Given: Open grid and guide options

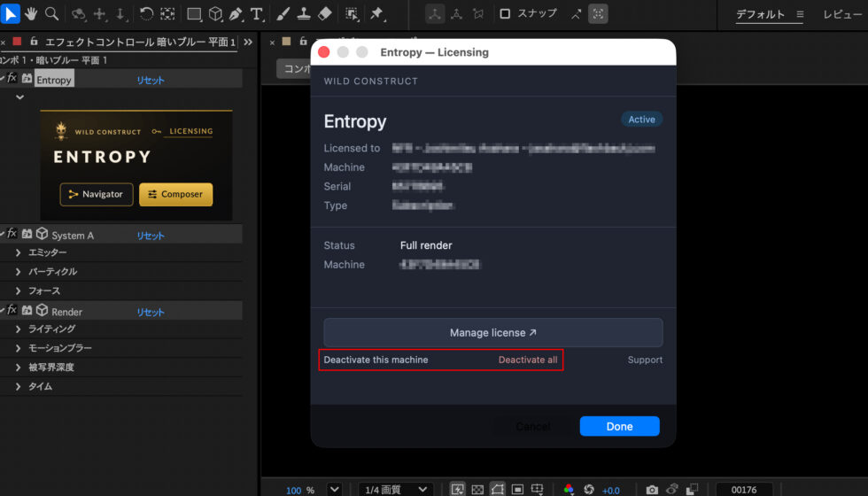Looking at the screenshot, I should pos(538,489).
